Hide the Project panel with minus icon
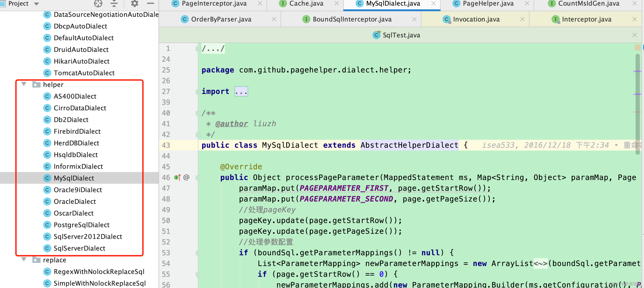644x288 pixels. pyautogui.click(x=151, y=4)
